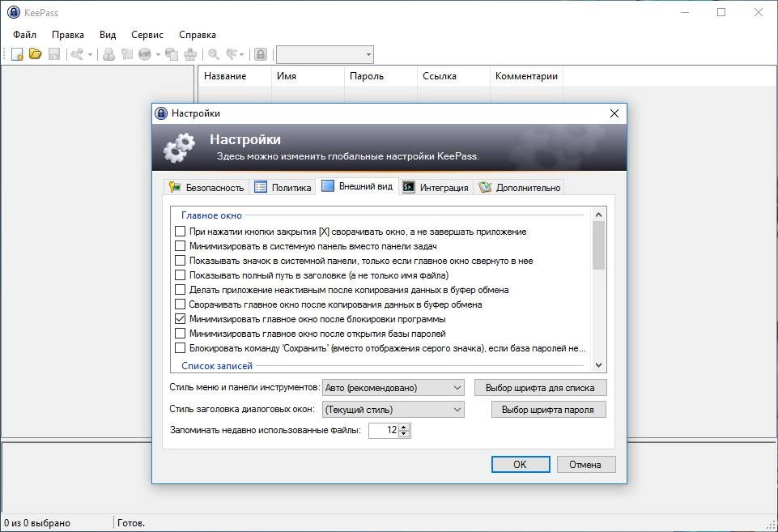Click 'Готов.' status bar text
Viewport: 778px width, 532px height.
coord(131,522)
